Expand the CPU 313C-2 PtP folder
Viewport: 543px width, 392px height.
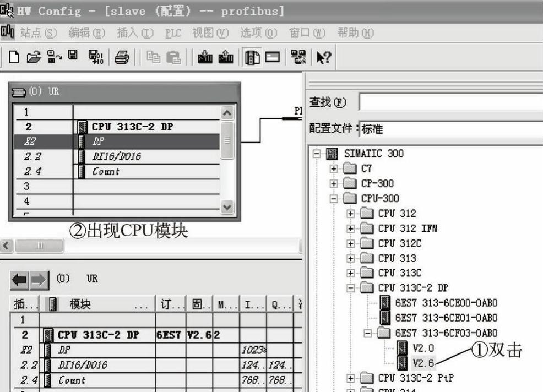coord(350,378)
